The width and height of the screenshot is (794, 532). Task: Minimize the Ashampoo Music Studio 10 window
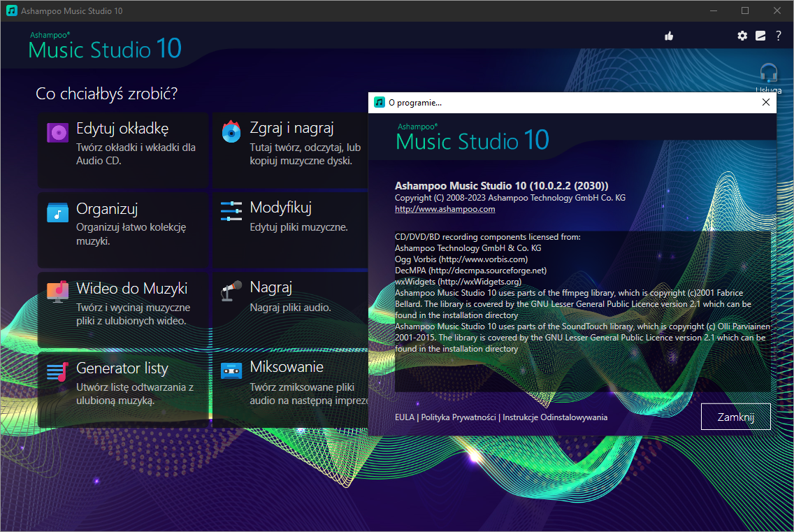coord(714,10)
